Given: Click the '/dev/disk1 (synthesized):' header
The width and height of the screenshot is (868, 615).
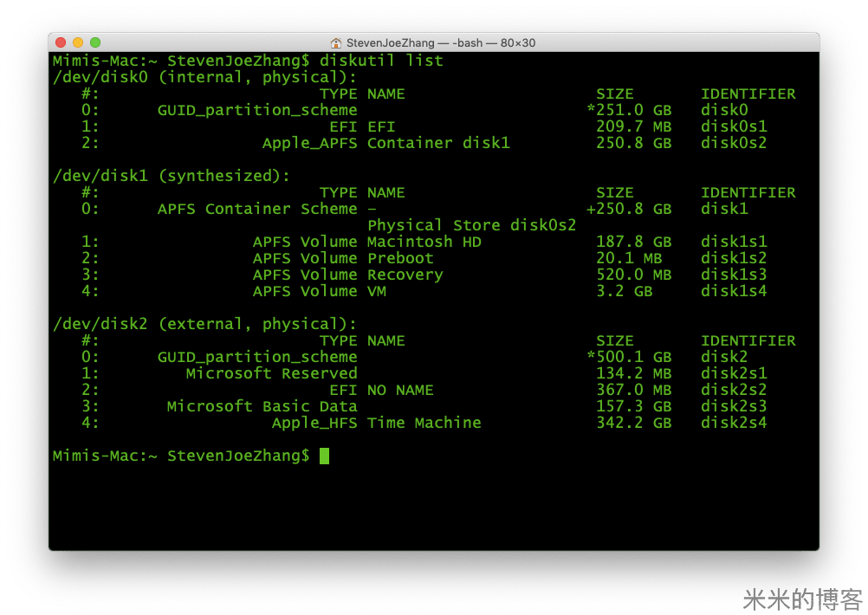Looking at the screenshot, I should (171, 176).
